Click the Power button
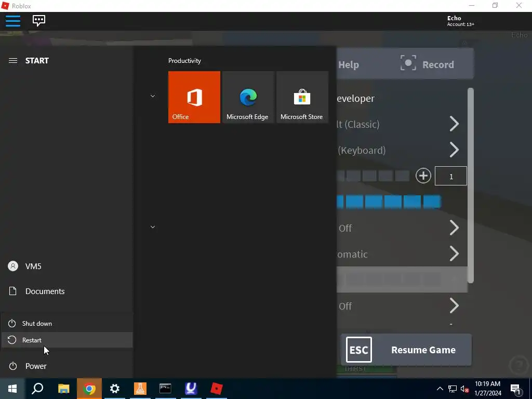 (66, 366)
